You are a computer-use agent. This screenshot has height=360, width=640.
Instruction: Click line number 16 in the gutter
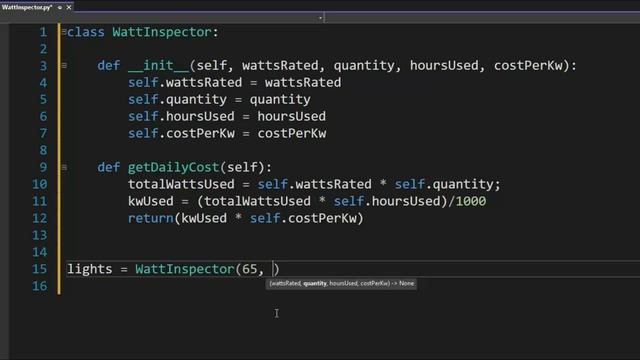40,286
